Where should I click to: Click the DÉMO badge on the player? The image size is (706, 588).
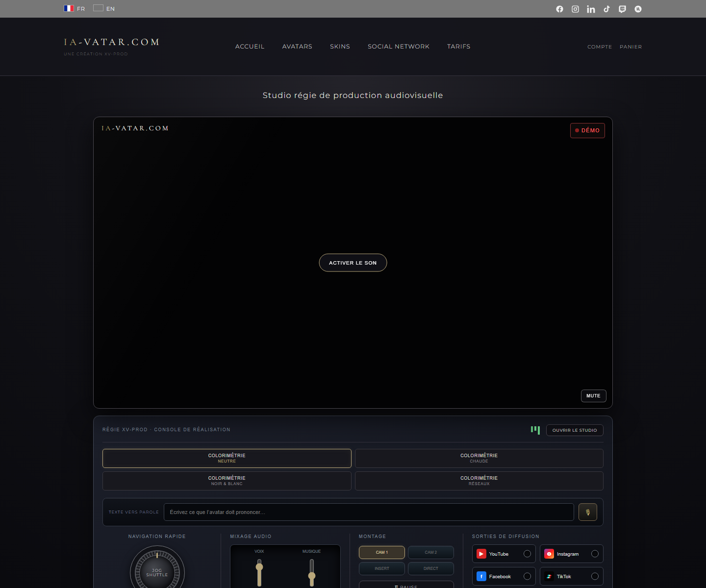[x=587, y=130]
